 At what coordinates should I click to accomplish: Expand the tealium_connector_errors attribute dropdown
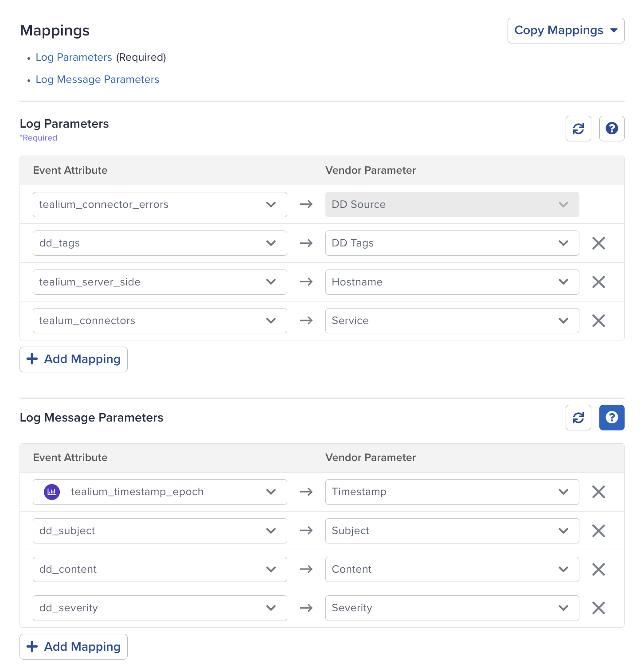pos(160,204)
